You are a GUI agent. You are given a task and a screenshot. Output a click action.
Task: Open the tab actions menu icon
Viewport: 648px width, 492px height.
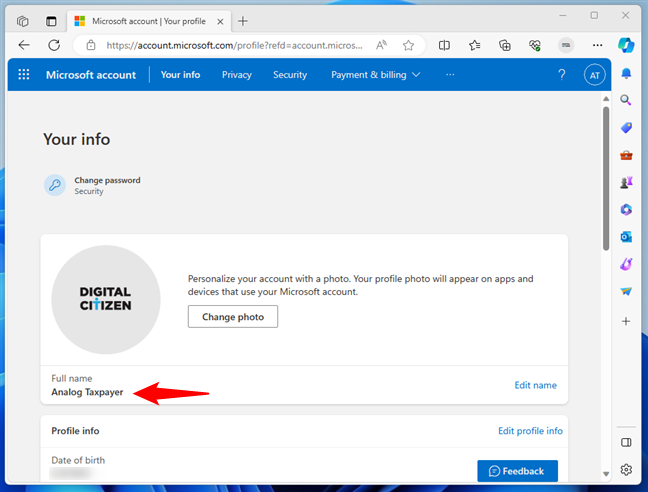[x=51, y=21]
